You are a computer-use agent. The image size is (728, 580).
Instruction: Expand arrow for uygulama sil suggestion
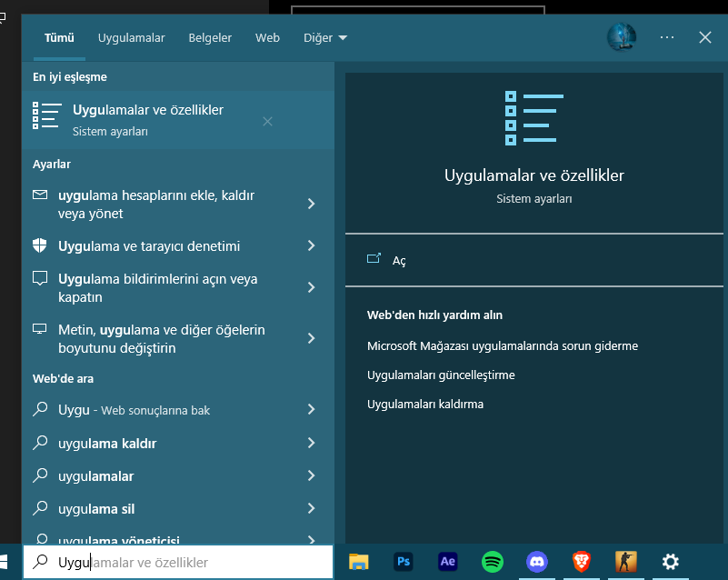(x=311, y=508)
